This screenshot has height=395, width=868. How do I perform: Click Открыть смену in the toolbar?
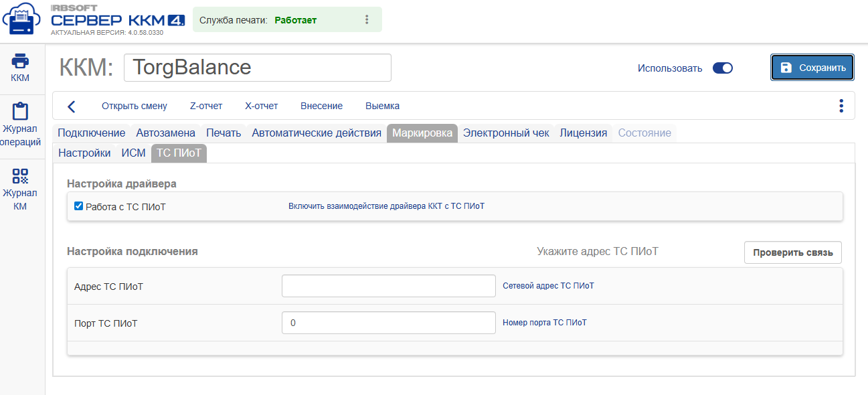135,106
